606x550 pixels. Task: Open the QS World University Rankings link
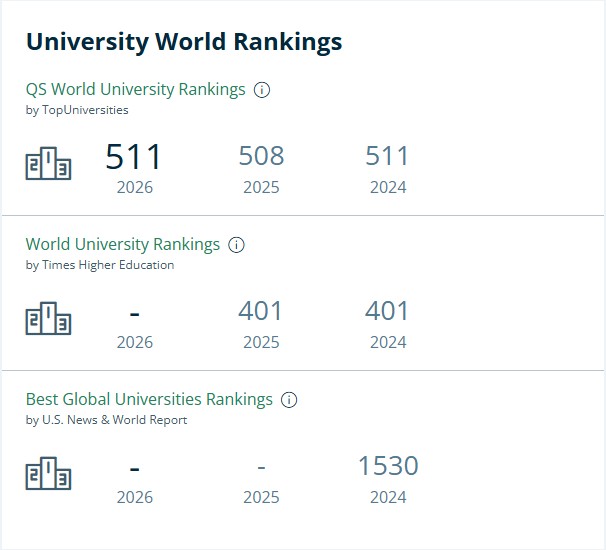[135, 89]
